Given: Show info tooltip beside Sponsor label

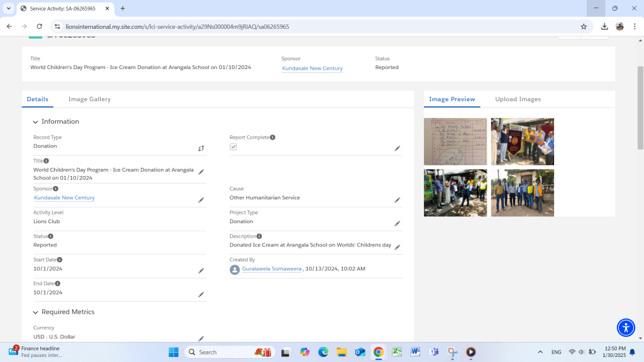Looking at the screenshot, I should tap(56, 189).
